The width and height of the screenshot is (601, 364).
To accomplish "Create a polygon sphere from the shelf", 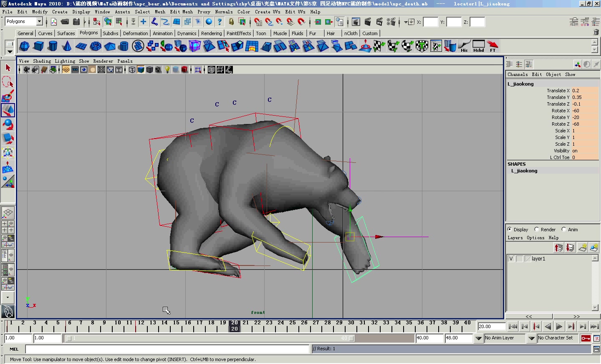I will click(x=25, y=46).
